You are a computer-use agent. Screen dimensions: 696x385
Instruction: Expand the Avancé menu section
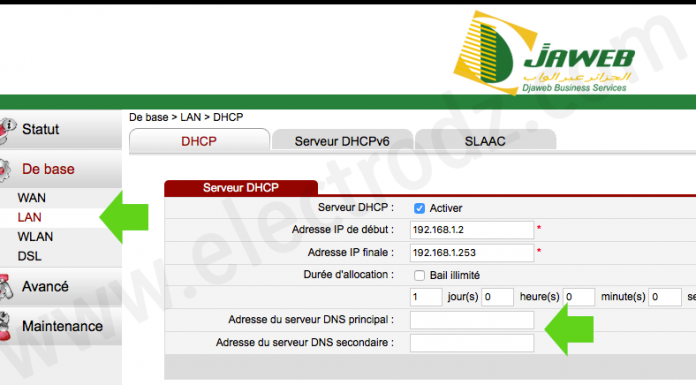point(61,287)
